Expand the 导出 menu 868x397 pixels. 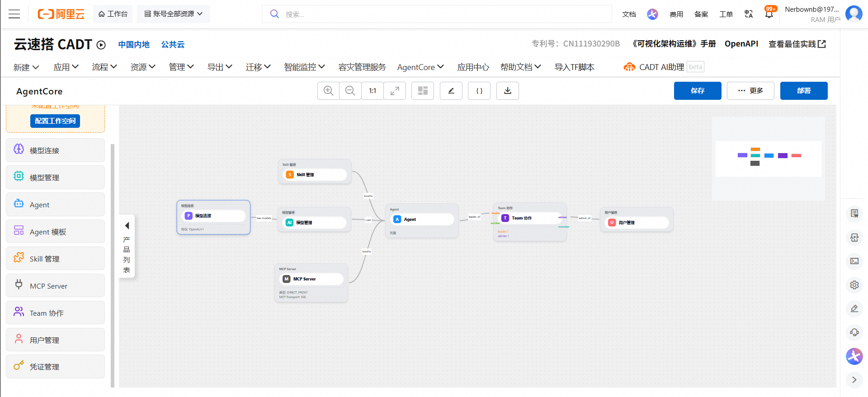point(220,67)
